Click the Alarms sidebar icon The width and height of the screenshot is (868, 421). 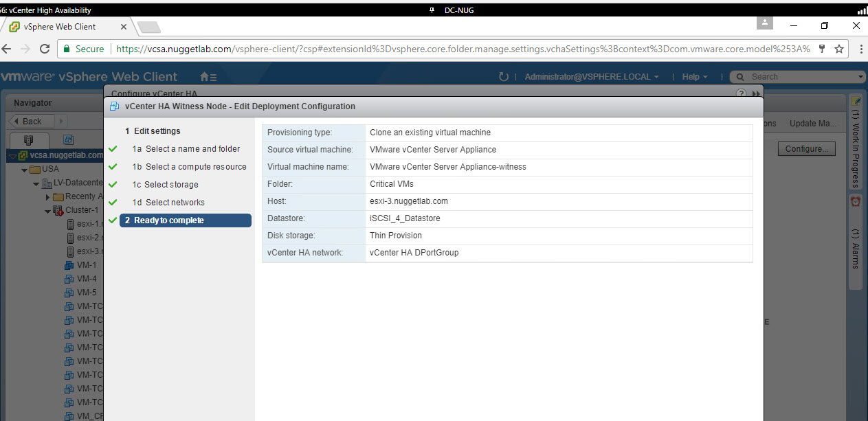pos(856,202)
